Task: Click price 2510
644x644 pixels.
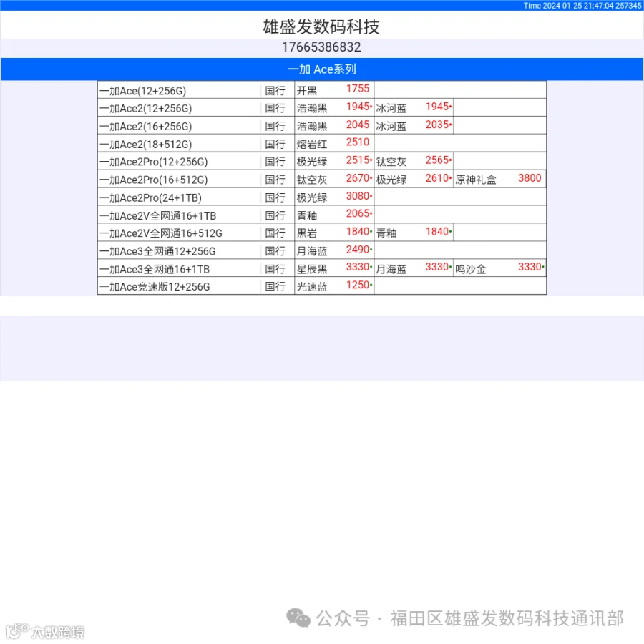Action: 358,142
